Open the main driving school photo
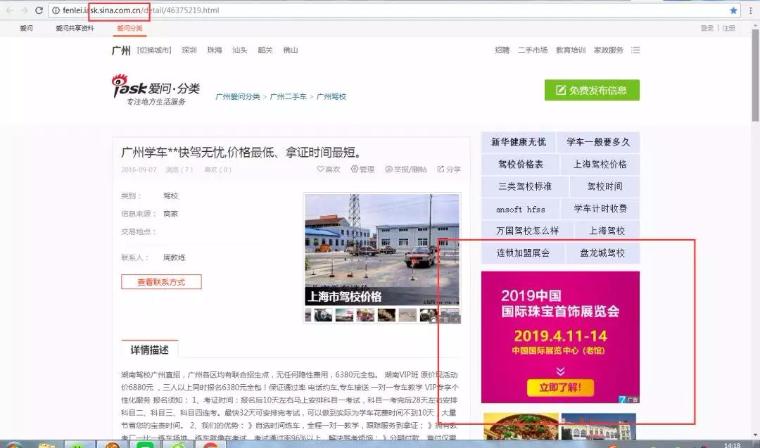The width and height of the screenshot is (760, 448). (382, 250)
